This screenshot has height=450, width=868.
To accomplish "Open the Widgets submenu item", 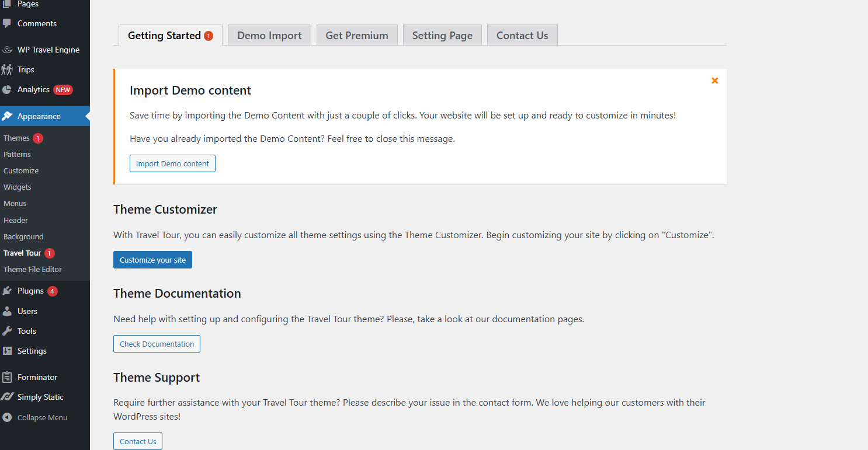I will (18, 187).
